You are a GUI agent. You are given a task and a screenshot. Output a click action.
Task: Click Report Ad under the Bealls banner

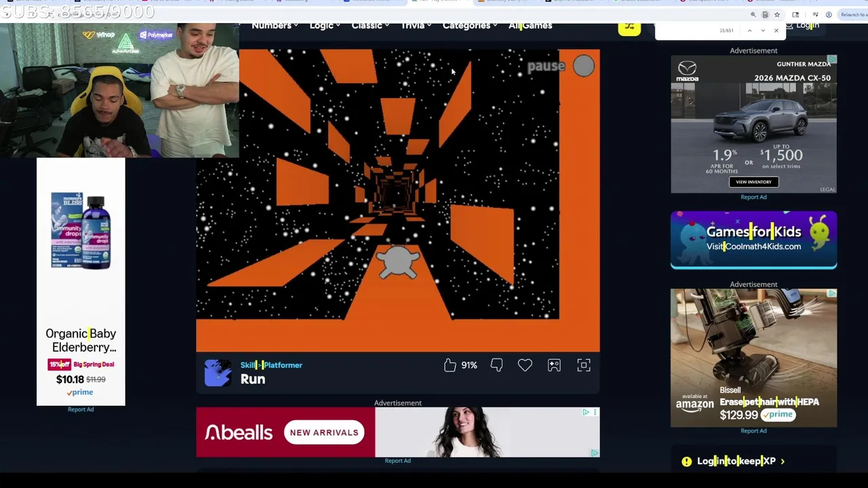[397, 461]
